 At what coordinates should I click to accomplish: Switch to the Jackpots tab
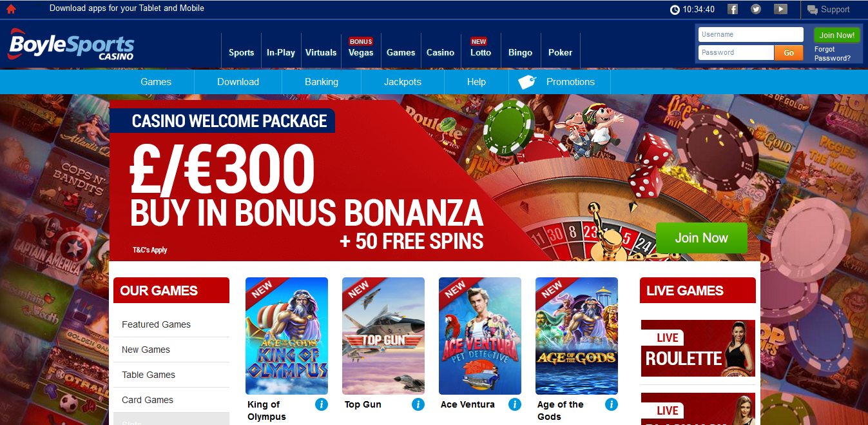click(x=403, y=82)
